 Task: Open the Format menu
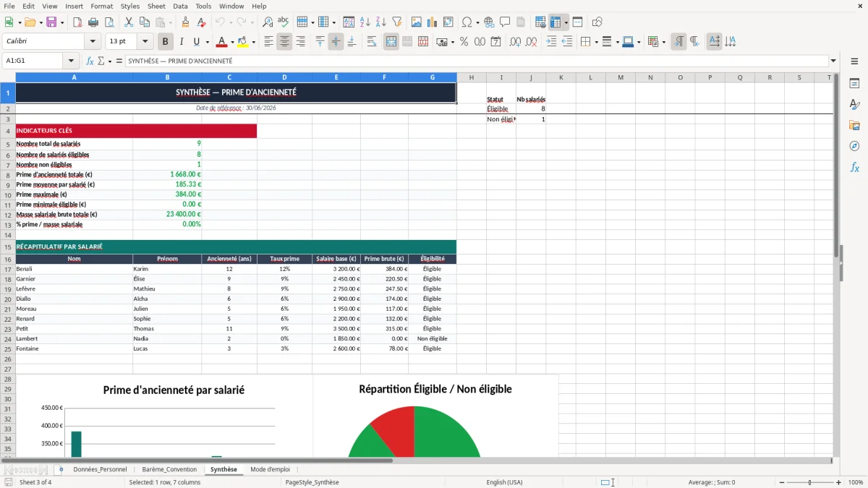pyautogui.click(x=101, y=6)
